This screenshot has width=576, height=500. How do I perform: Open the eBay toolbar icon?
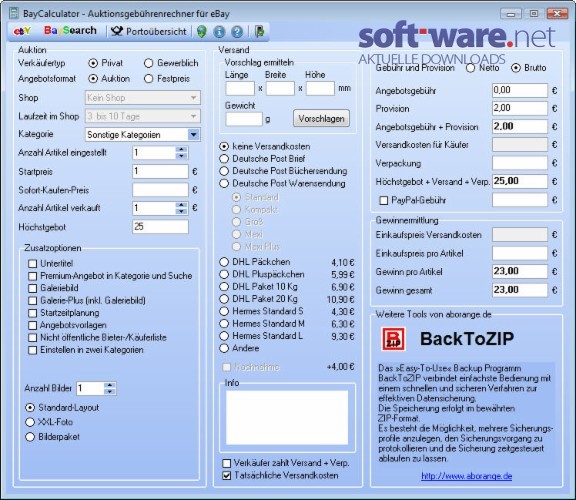tap(22, 31)
